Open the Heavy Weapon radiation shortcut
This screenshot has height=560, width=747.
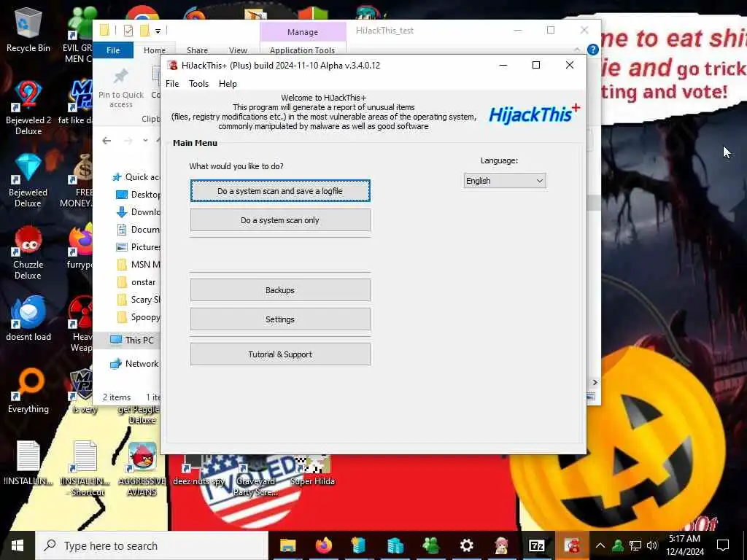81,324
